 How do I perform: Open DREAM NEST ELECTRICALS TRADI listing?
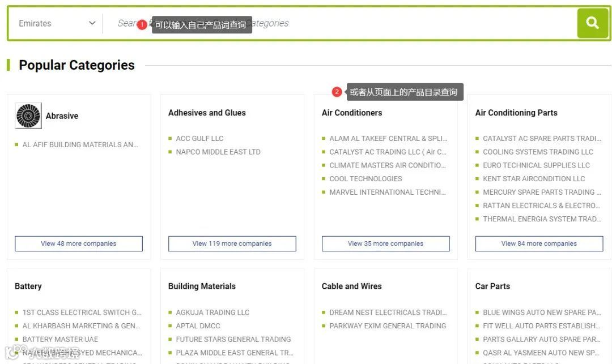(388, 312)
